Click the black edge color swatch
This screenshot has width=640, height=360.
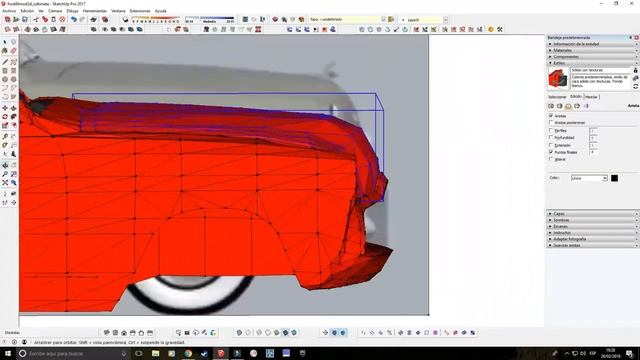(x=614, y=178)
